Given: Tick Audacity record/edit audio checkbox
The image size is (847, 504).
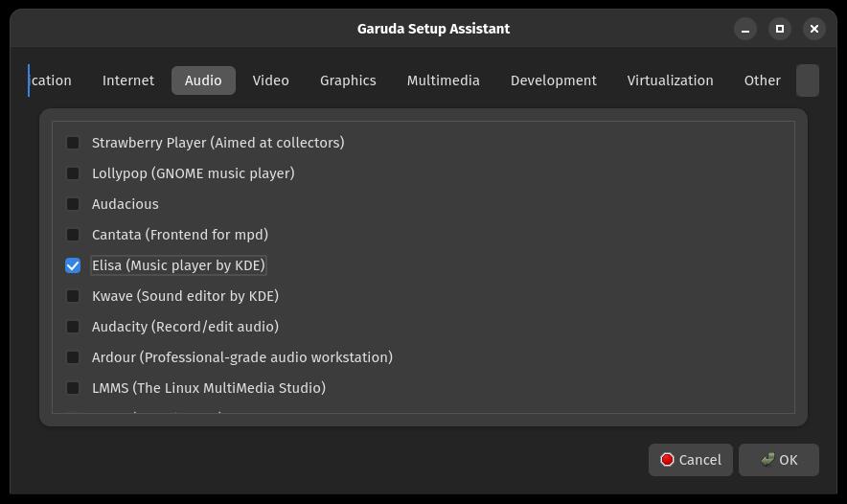Looking at the screenshot, I should [73, 327].
